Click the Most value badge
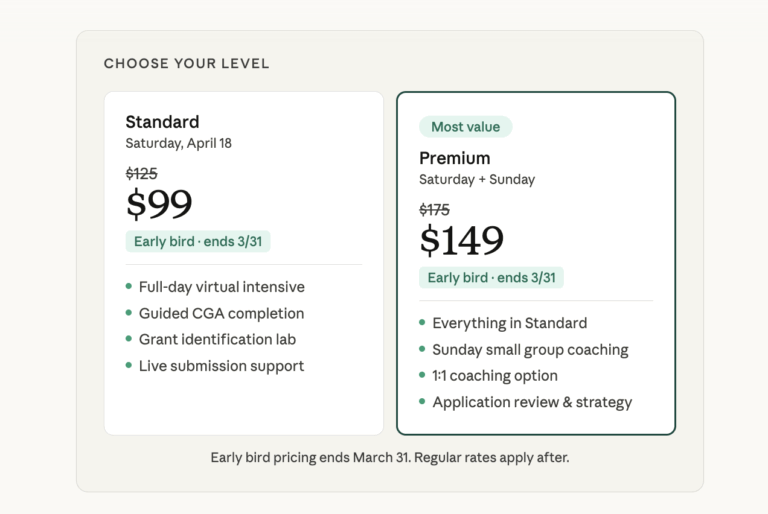768x514 pixels. coord(465,127)
